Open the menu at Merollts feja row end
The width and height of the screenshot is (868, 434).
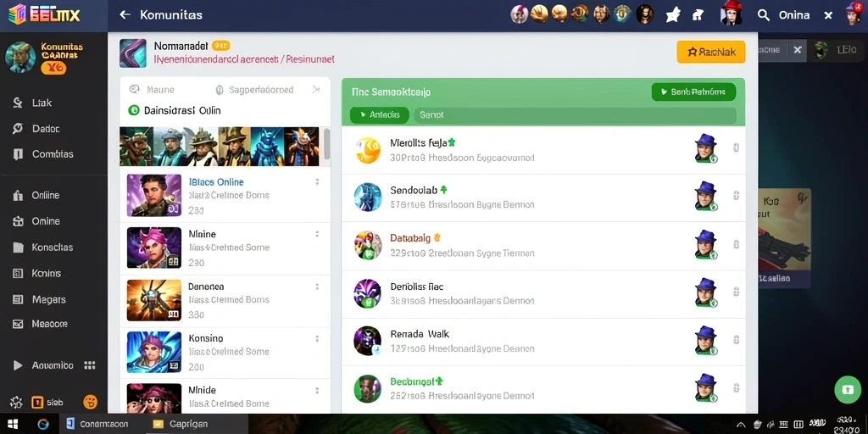tap(736, 147)
